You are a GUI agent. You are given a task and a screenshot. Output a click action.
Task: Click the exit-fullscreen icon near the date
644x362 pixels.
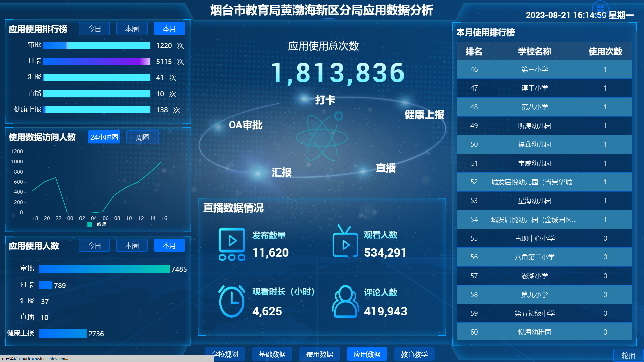[600, 8]
